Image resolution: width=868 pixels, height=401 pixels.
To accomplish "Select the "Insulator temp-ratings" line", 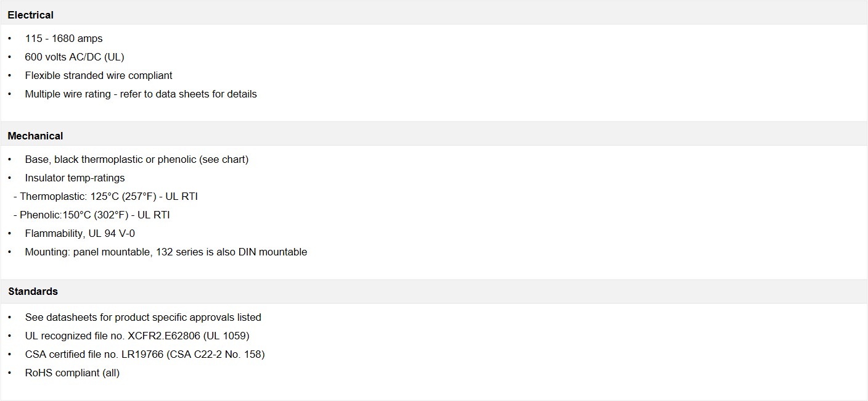I will pos(75,178).
